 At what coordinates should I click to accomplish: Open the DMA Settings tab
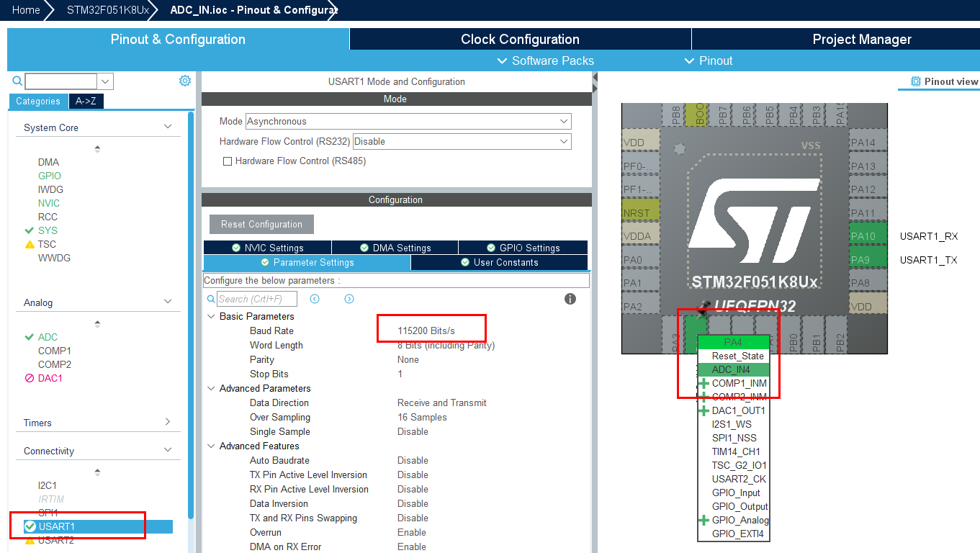coord(395,248)
